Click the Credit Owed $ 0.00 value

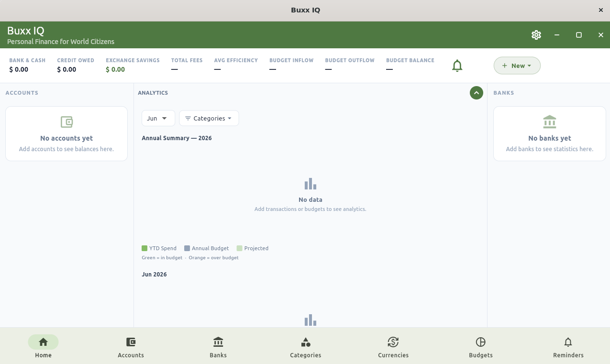click(x=67, y=69)
